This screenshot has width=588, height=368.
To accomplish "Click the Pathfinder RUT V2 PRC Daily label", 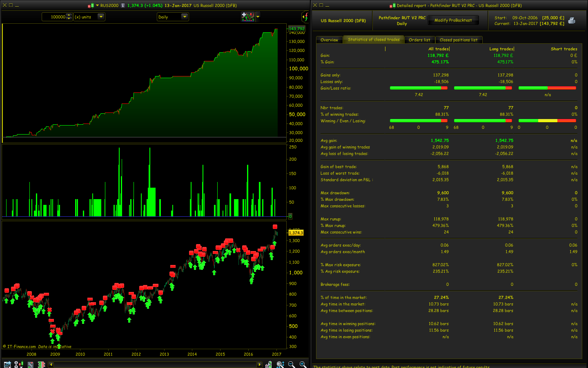I will pyautogui.click(x=402, y=20).
